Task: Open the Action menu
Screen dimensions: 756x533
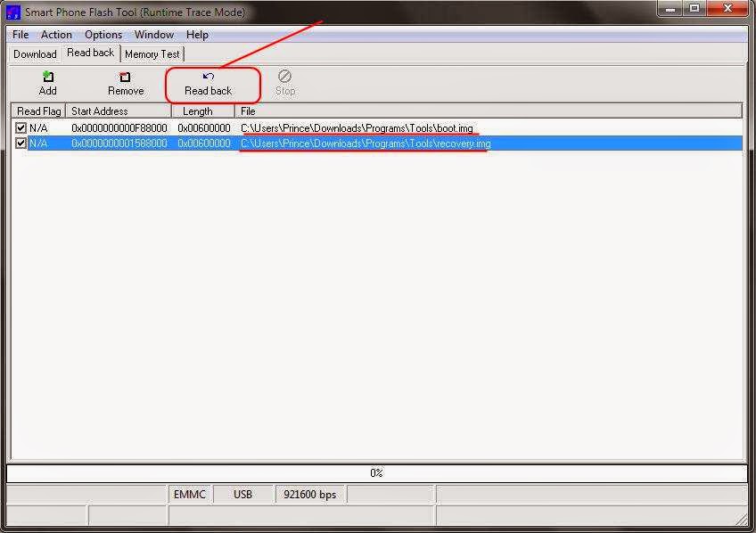Action: click(56, 35)
